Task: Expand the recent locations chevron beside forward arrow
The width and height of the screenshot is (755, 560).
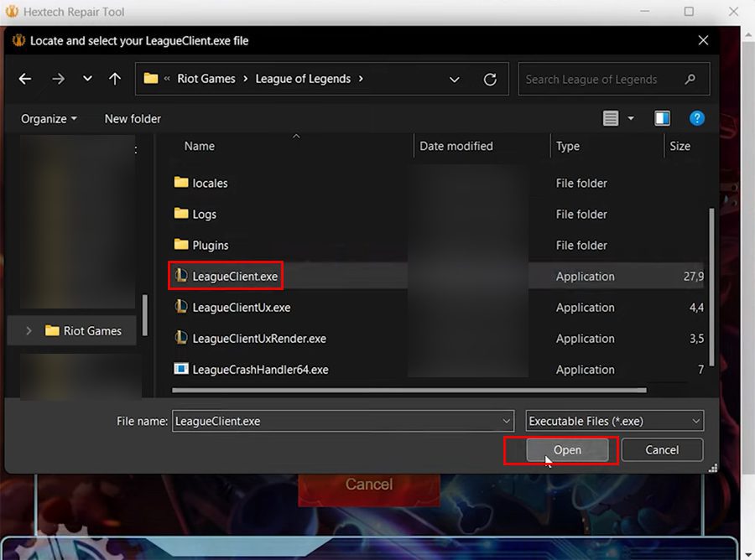Action: pyautogui.click(x=86, y=79)
